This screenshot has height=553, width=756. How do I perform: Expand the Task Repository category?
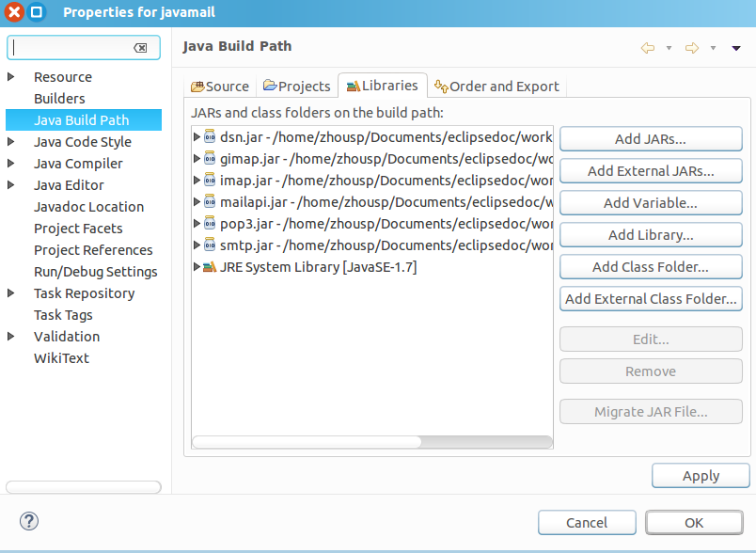click(x=11, y=293)
